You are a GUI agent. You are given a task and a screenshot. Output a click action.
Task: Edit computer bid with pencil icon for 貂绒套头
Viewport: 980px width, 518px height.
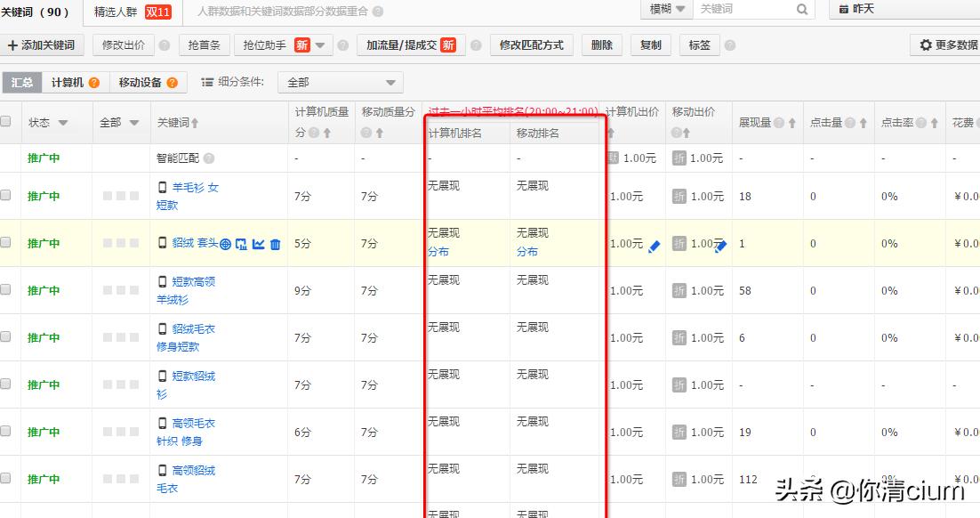pyautogui.click(x=654, y=247)
